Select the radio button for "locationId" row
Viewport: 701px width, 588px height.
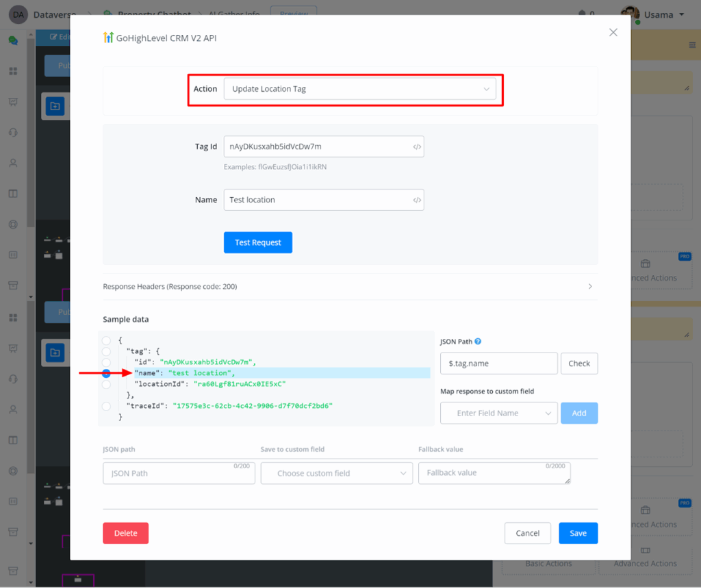pos(106,385)
